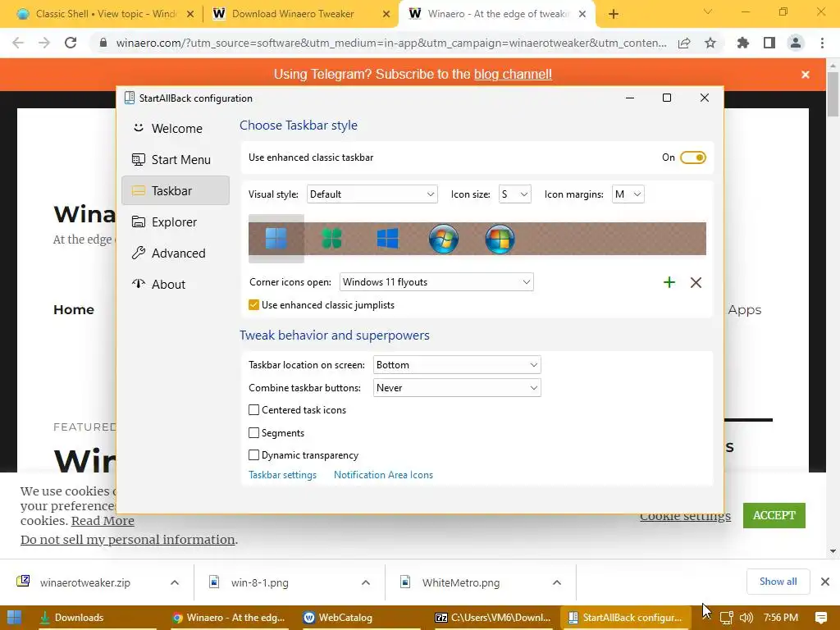
Task: Open the Welcome section
Action: click(176, 129)
